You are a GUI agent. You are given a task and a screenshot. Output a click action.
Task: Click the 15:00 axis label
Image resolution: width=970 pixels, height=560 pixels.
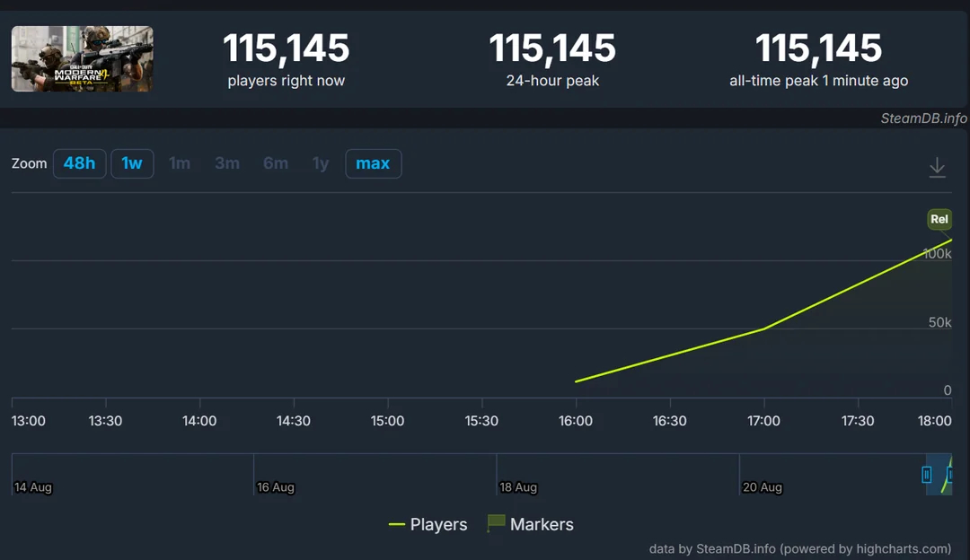point(387,421)
